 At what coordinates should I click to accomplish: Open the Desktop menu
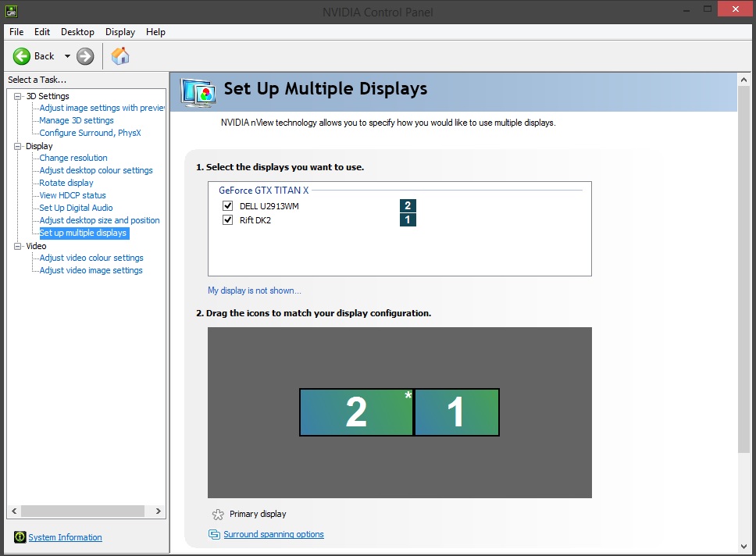[77, 32]
